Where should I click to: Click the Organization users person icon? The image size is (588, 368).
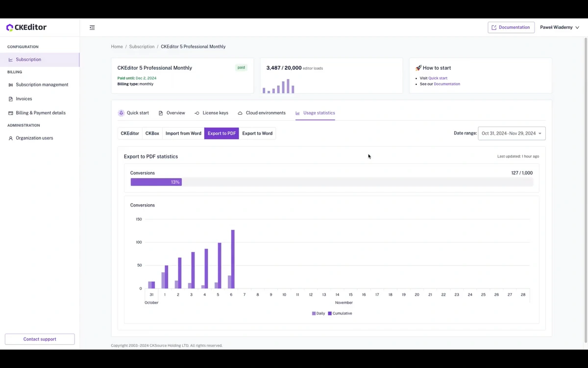11,138
